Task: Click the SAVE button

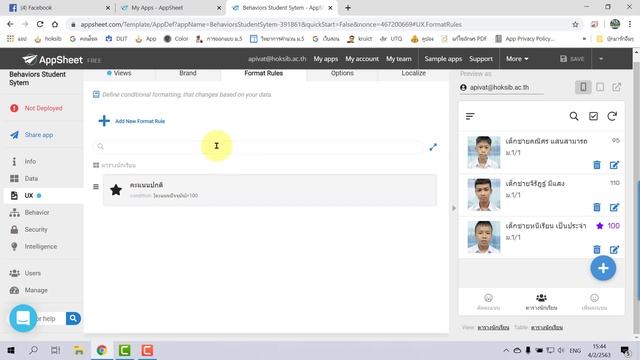Action: point(572,59)
